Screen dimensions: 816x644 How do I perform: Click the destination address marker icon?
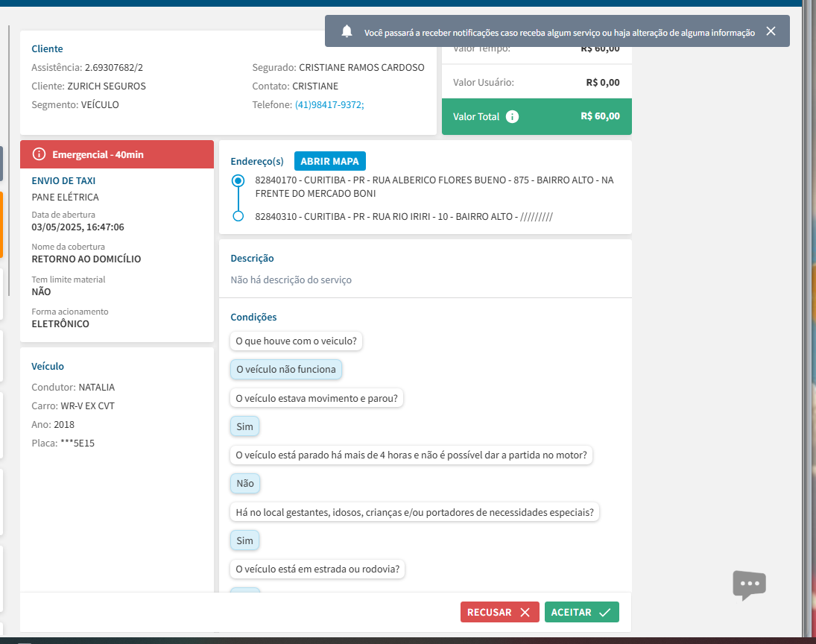[x=238, y=216]
